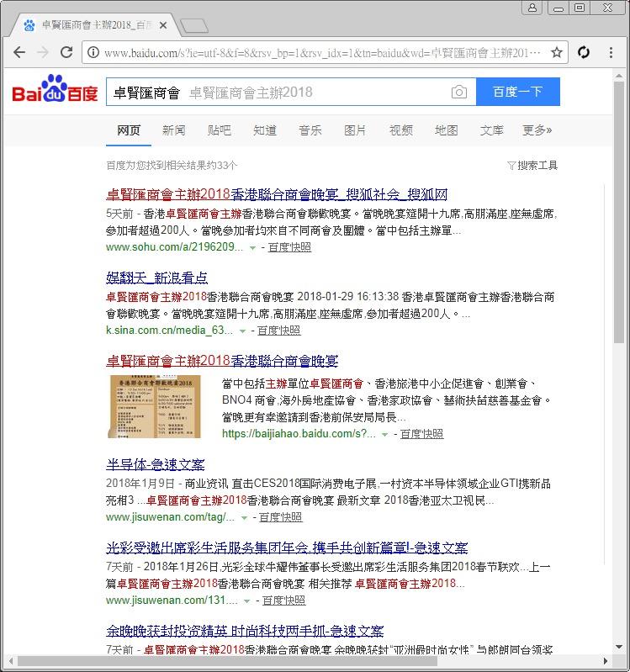The image size is (630, 672).
Task: Click the 百度为您找到相关结果约33个 text
Action: (172, 166)
